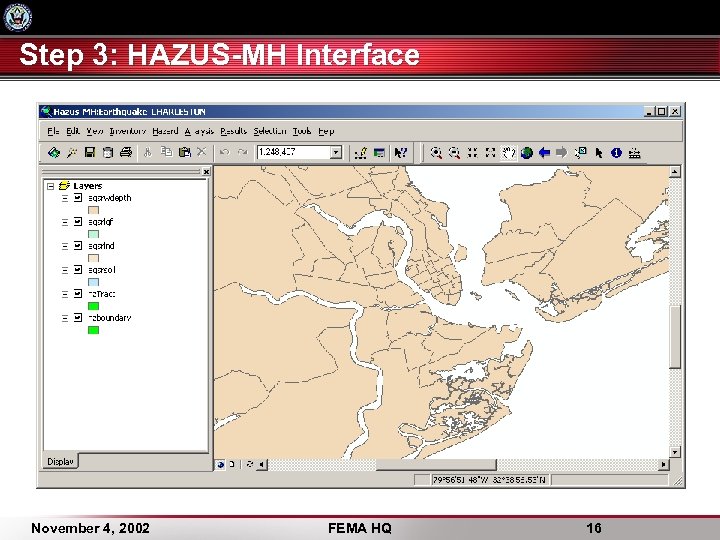The width and height of the screenshot is (720, 540).
Task: Open the Tools menu
Action: pos(302,131)
